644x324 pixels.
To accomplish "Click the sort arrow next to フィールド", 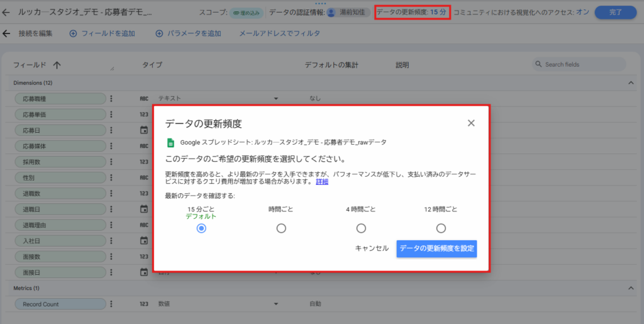I will [x=57, y=65].
